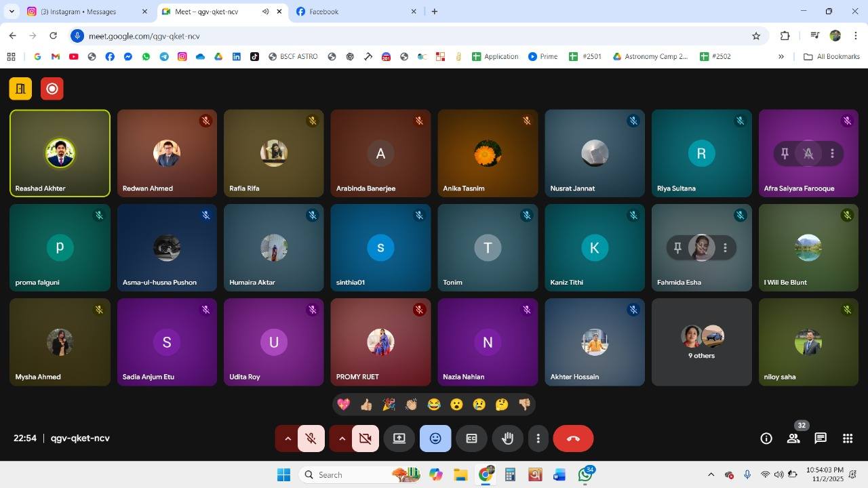Screen dimensions: 868x488
Task: Open the emoji reactions panel
Action: (x=435, y=439)
